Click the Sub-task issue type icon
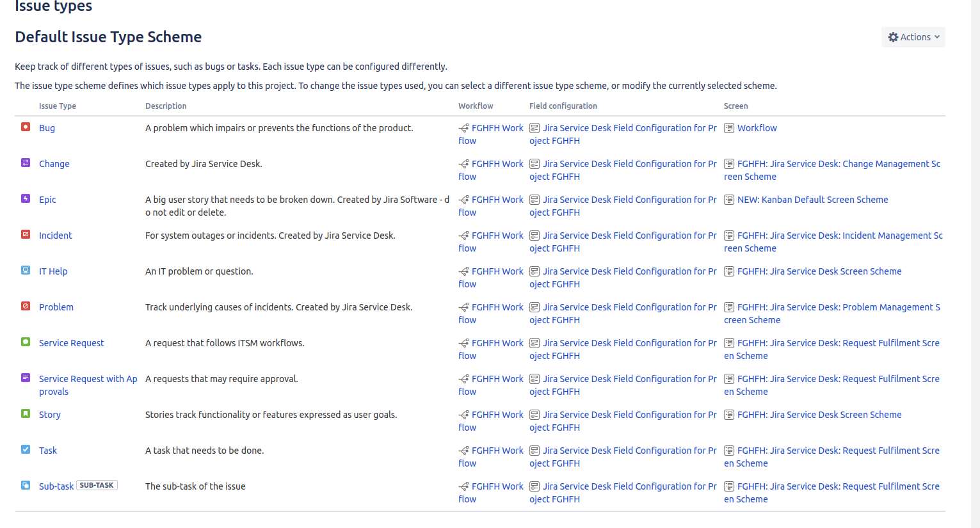Screen dimensions: 980x528 pos(26,485)
